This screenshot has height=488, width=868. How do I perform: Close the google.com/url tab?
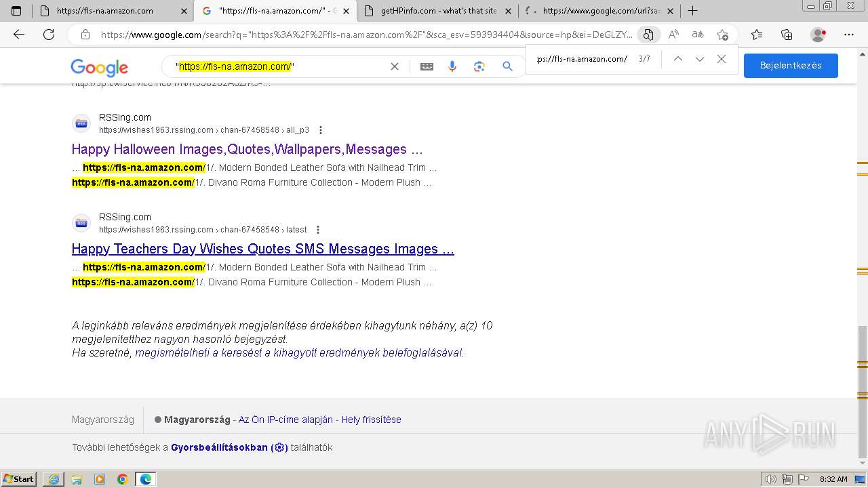click(670, 11)
